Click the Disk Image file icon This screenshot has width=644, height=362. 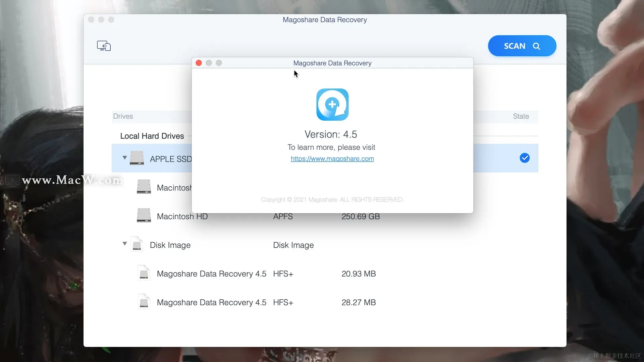tap(137, 244)
